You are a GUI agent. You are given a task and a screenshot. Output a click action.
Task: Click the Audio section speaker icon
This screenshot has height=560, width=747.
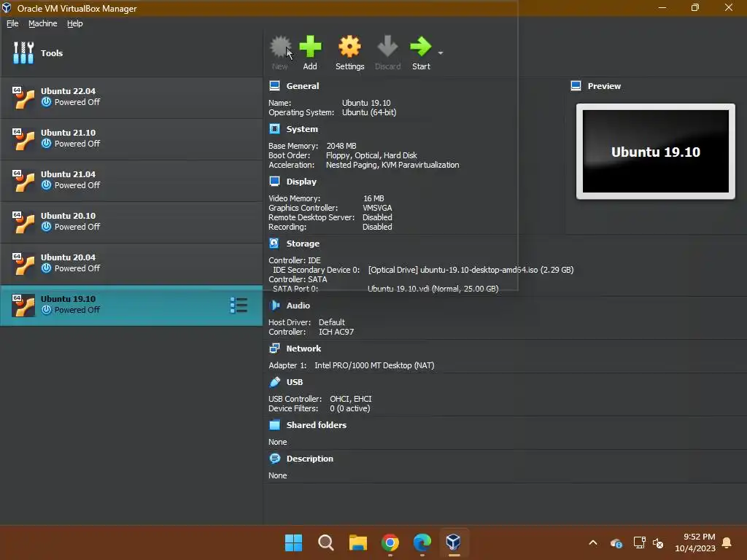[274, 306]
